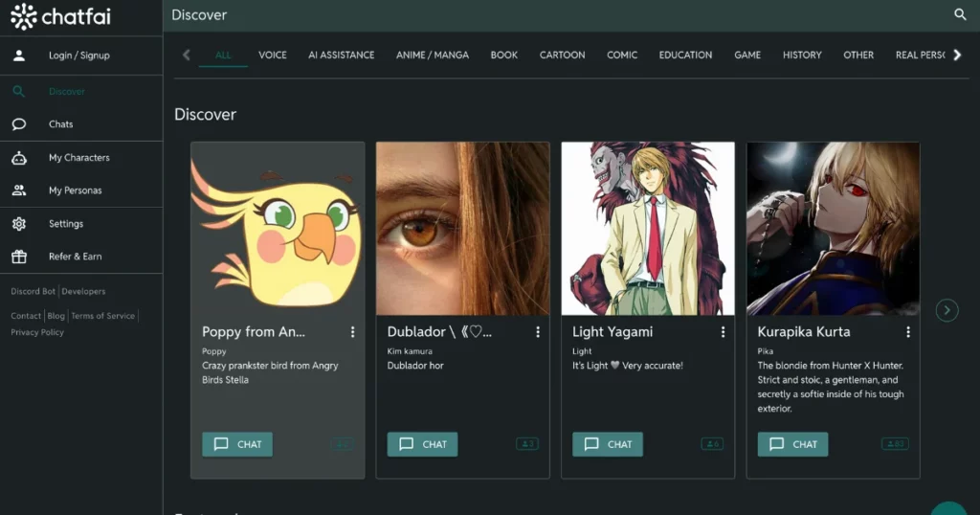Image resolution: width=980 pixels, height=515 pixels.
Task: Open Light Yagami artwork thumbnail
Action: point(648,229)
